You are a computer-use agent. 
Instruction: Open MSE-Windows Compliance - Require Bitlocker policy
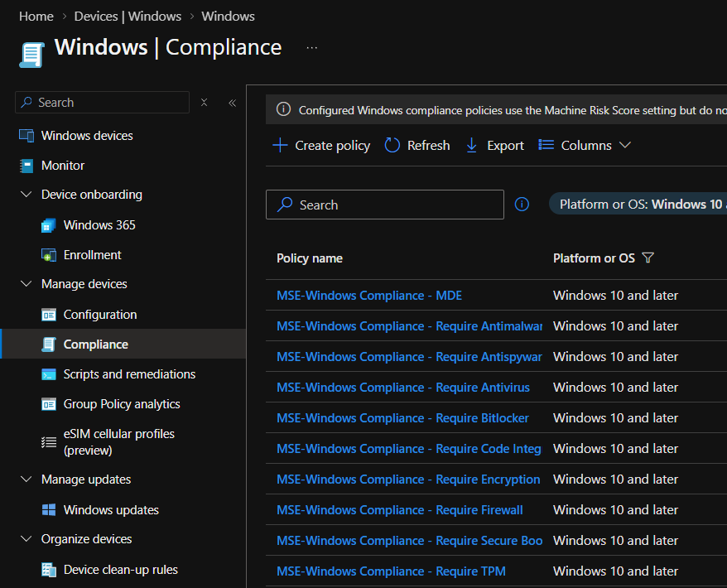[x=403, y=418]
